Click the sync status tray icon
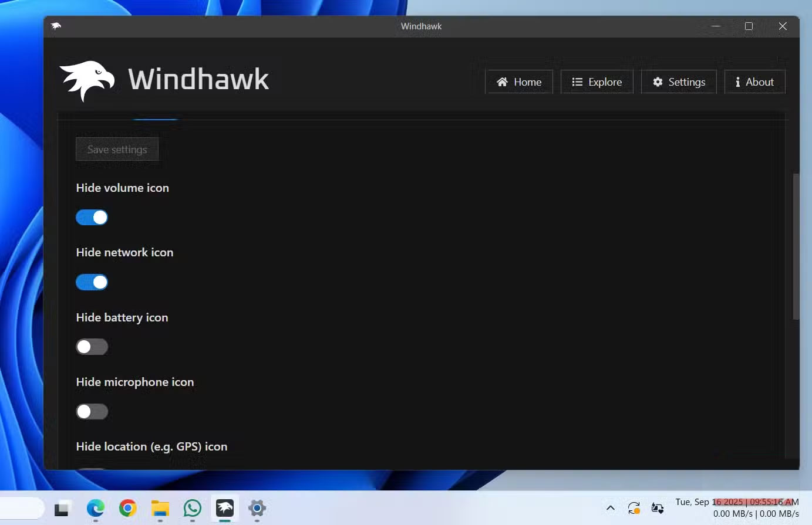This screenshot has width=812, height=525. pyautogui.click(x=634, y=508)
